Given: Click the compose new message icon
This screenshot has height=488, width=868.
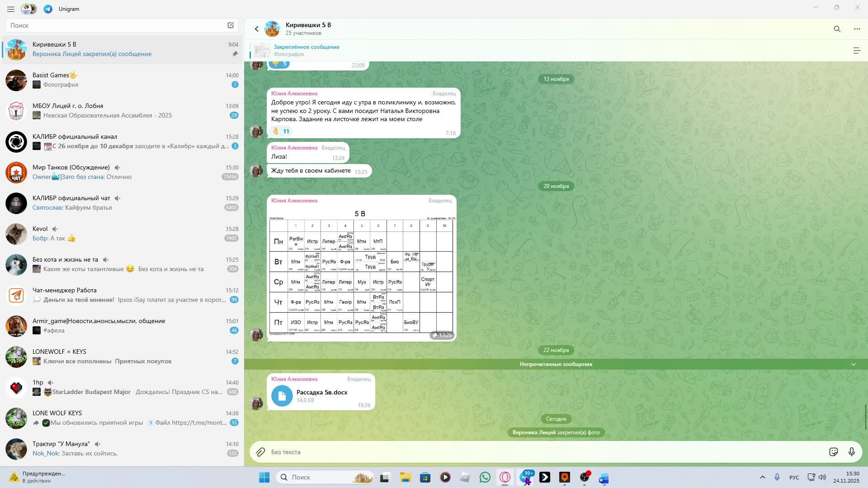Looking at the screenshot, I should (231, 25).
